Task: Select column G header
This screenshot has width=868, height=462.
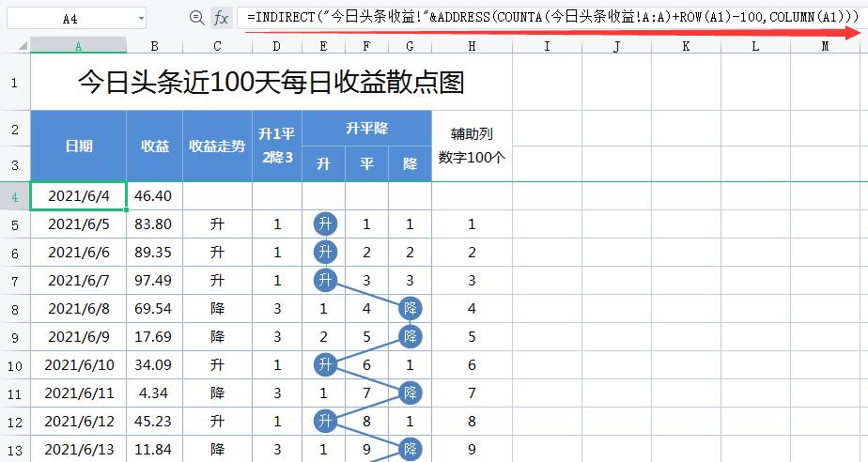Action: (x=410, y=46)
